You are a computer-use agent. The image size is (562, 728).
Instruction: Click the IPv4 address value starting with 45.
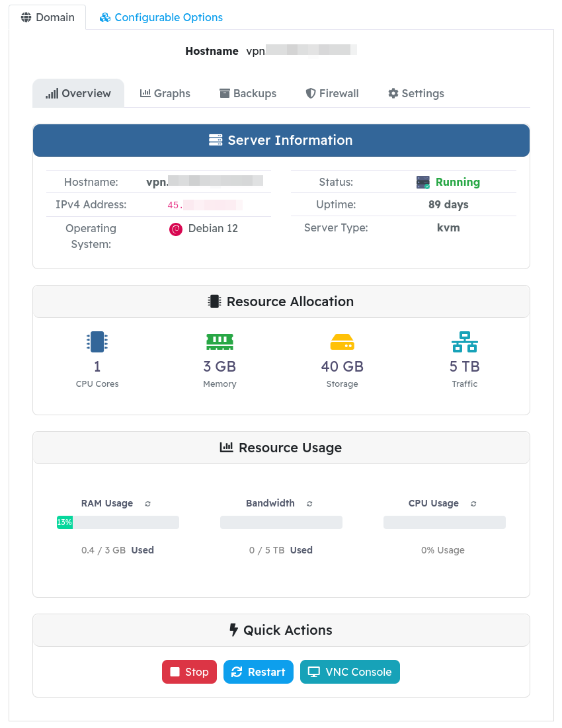point(205,205)
